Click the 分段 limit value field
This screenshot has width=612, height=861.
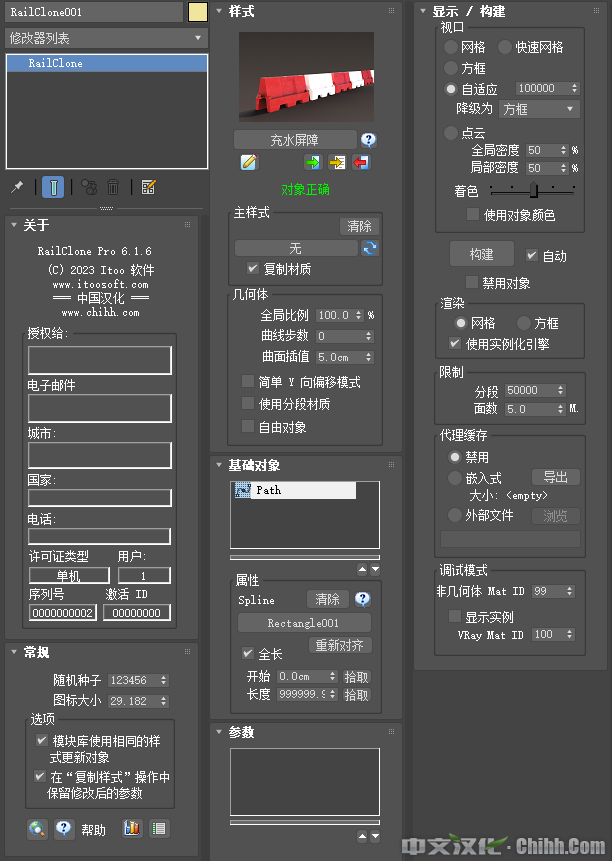click(x=530, y=390)
